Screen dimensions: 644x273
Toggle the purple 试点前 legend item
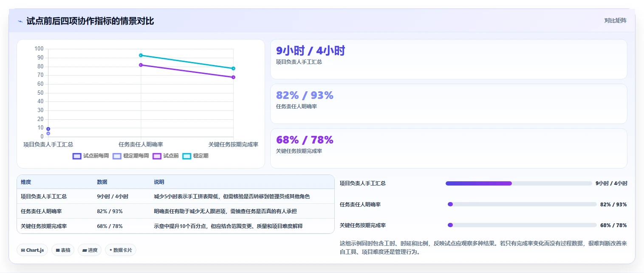click(165, 156)
